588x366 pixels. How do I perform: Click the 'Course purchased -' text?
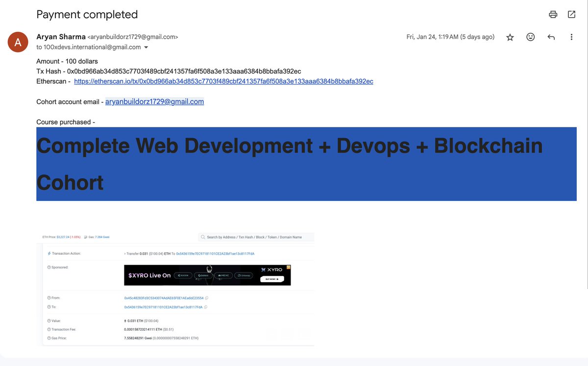(66, 122)
